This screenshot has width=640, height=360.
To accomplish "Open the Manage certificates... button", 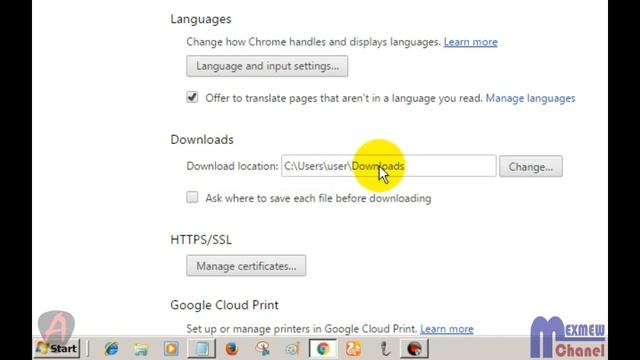I will (246, 266).
